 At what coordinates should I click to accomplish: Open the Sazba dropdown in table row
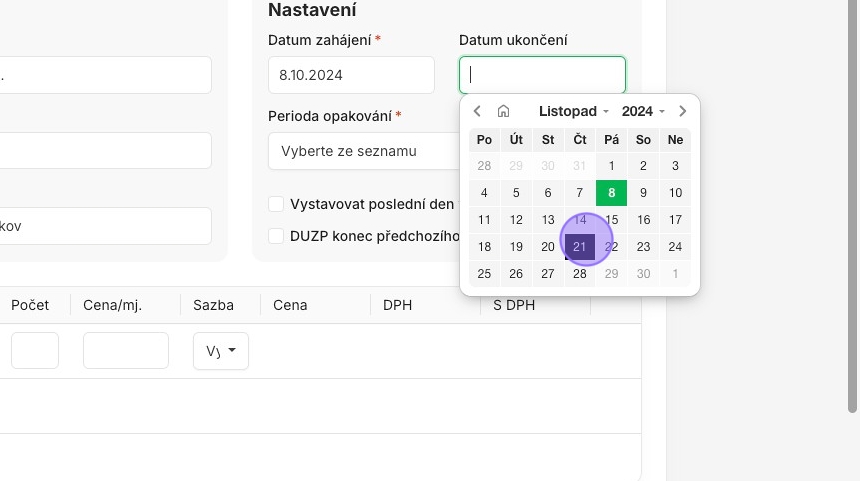221,351
